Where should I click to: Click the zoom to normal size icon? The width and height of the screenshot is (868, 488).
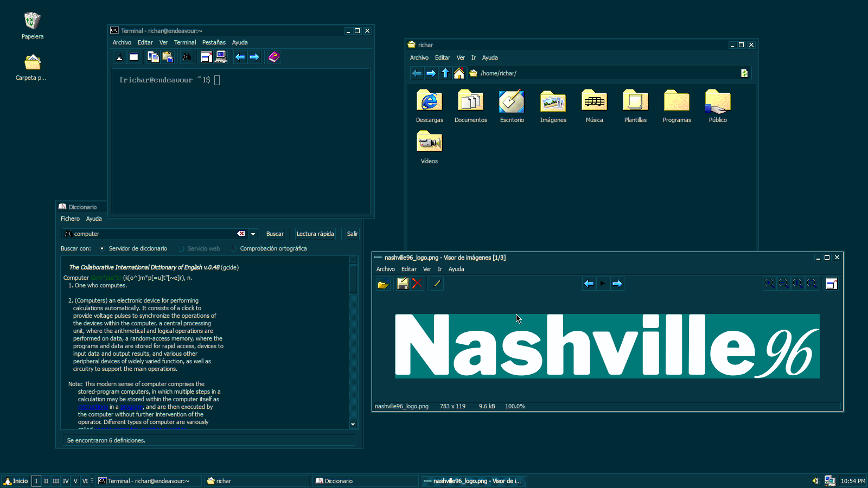(797, 284)
